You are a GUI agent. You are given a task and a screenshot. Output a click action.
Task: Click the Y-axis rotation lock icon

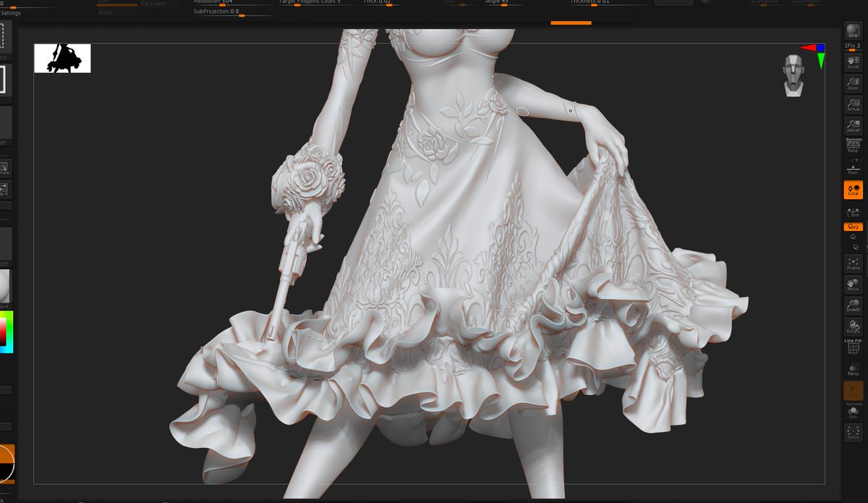tap(853, 236)
